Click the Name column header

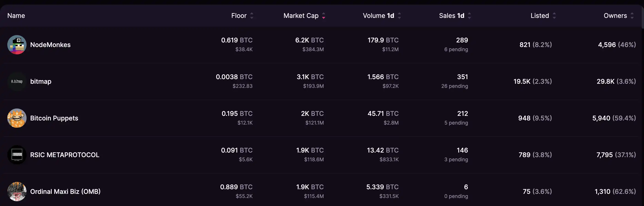[16, 16]
